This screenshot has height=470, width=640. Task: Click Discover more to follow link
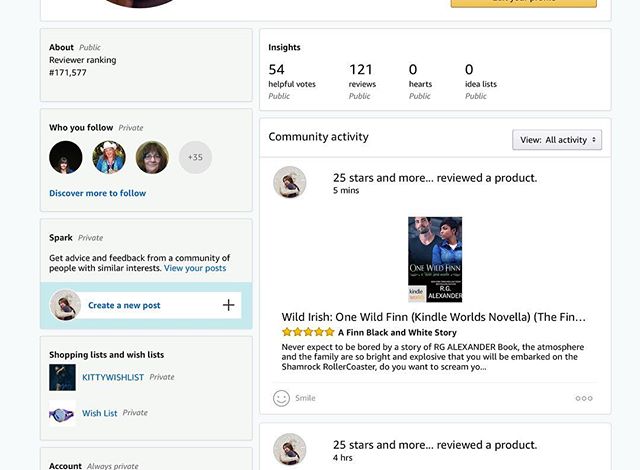(x=97, y=193)
